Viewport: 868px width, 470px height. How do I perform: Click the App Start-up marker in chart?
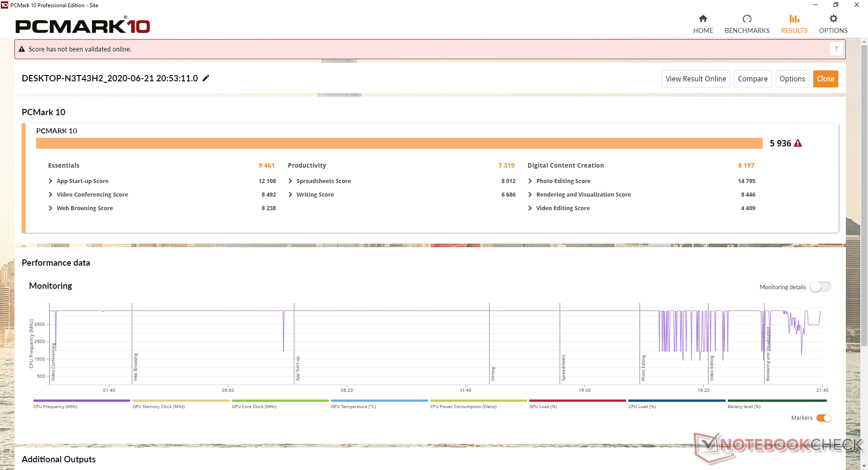pyautogui.click(x=298, y=369)
